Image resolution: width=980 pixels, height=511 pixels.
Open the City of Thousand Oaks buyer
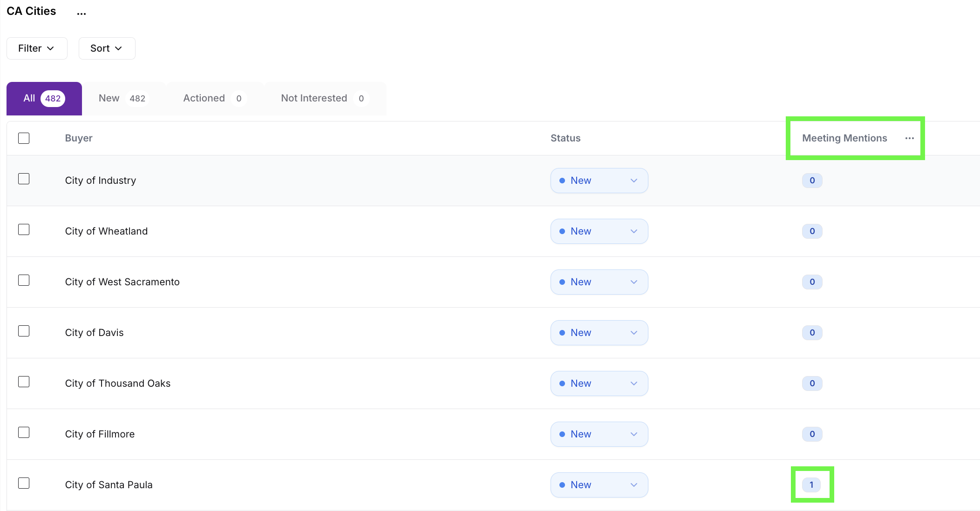pyautogui.click(x=118, y=383)
